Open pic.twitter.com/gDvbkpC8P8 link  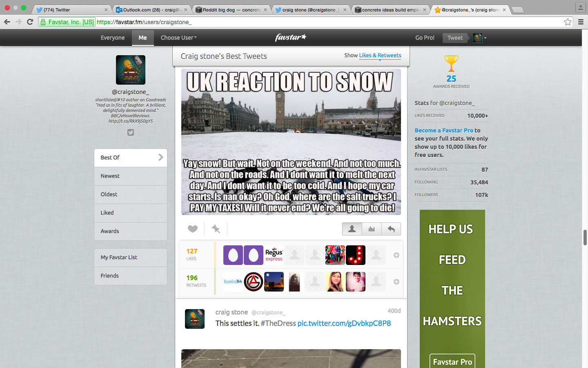[344, 323]
